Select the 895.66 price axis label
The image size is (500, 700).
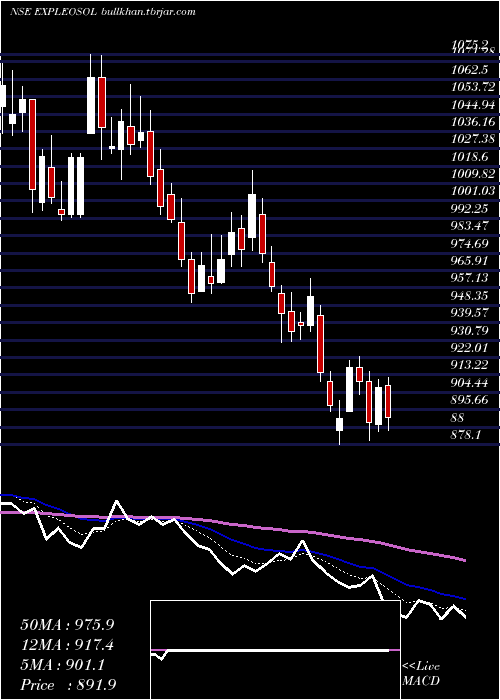point(470,399)
